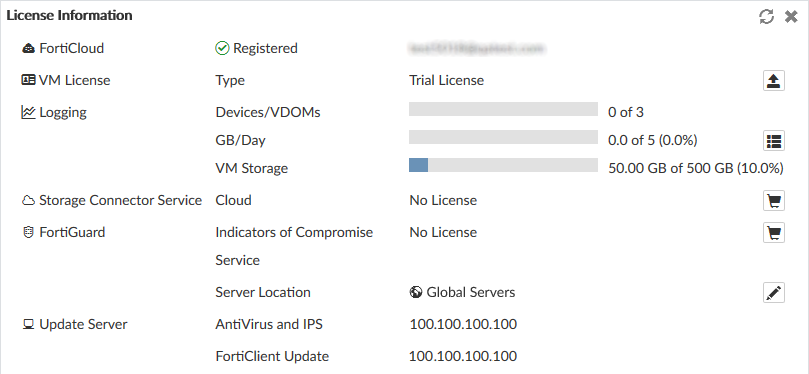Image resolution: width=809 pixels, height=374 pixels.
Task: Purchase Indicators of Compromise license
Action: 773,233
